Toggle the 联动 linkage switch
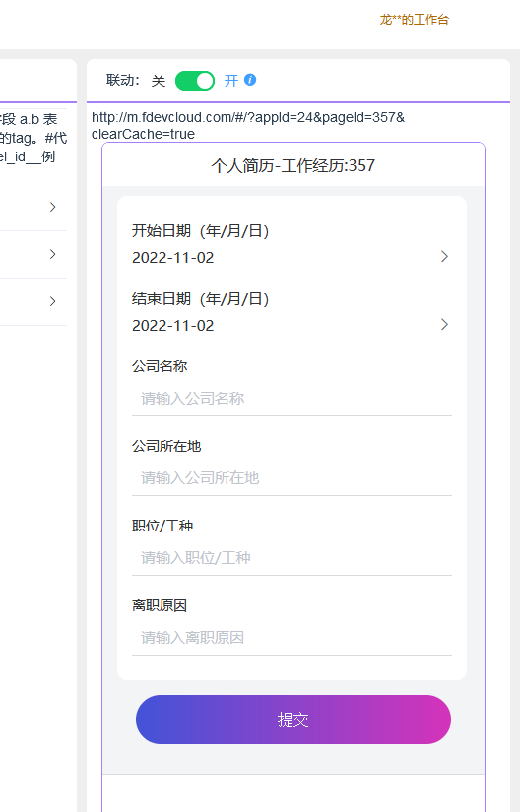Image resolution: width=520 pixels, height=812 pixels. pos(195,81)
